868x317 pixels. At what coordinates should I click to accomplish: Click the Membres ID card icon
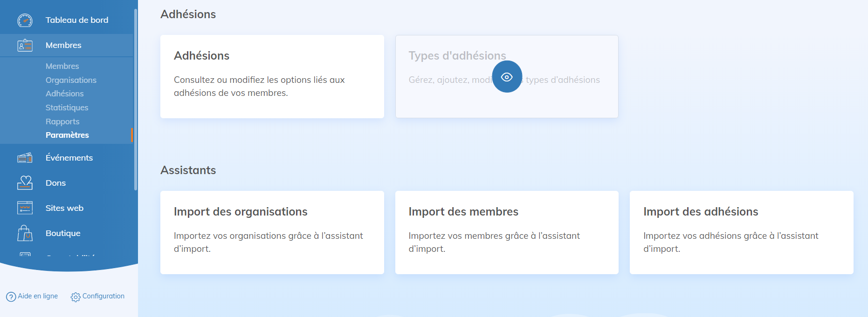(25, 46)
